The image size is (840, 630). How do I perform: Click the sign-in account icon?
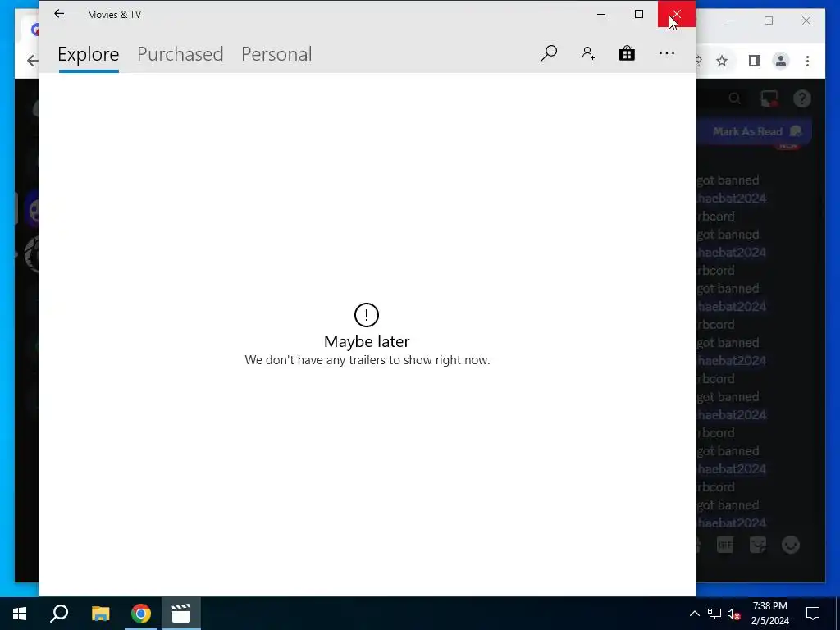click(x=588, y=53)
